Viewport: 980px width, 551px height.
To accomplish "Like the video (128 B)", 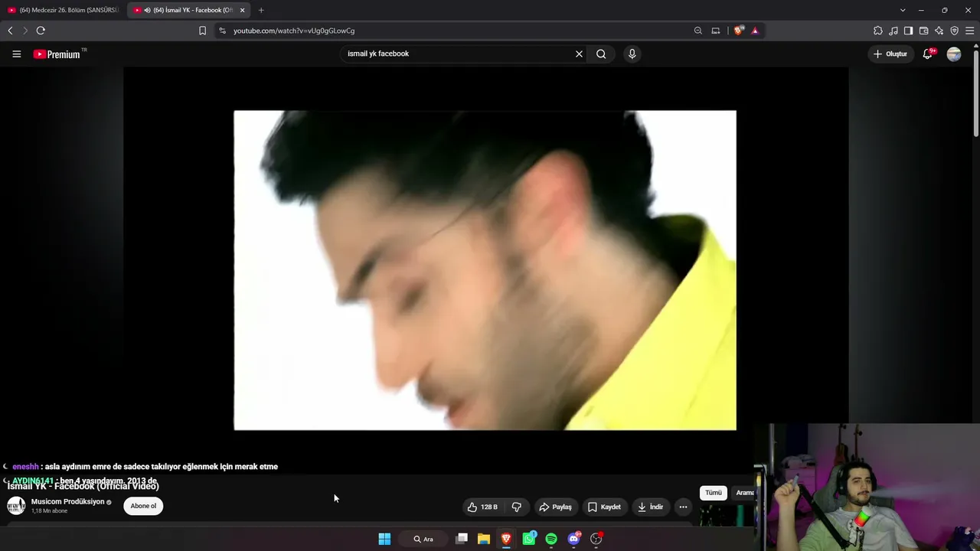I will (483, 507).
